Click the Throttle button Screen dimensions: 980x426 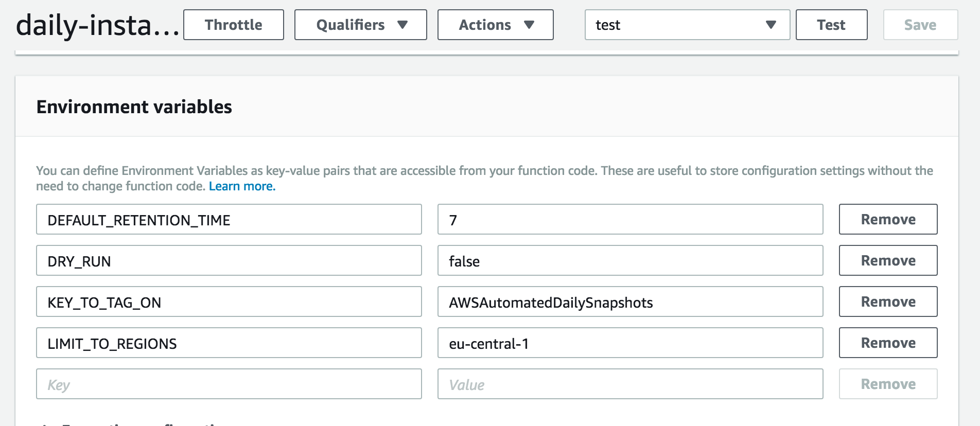pos(233,25)
